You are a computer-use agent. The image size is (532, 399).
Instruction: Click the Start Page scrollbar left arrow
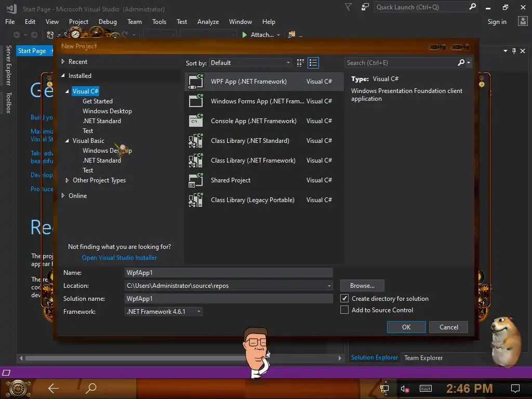(x=21, y=358)
